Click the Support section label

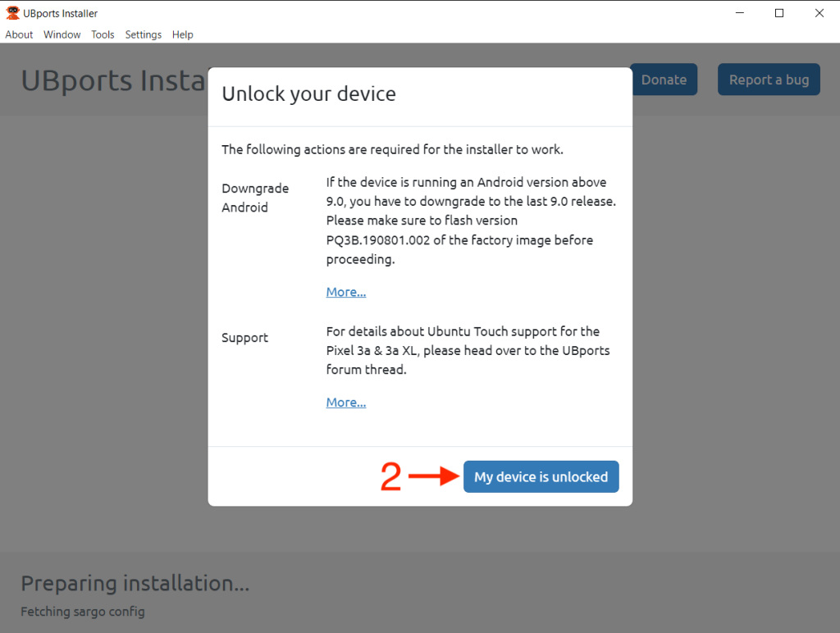[244, 338]
